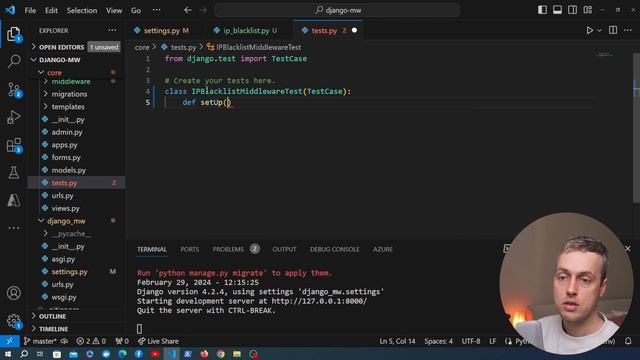Click the master branch status item
Viewport: 640px width, 360px height.
coord(40,341)
